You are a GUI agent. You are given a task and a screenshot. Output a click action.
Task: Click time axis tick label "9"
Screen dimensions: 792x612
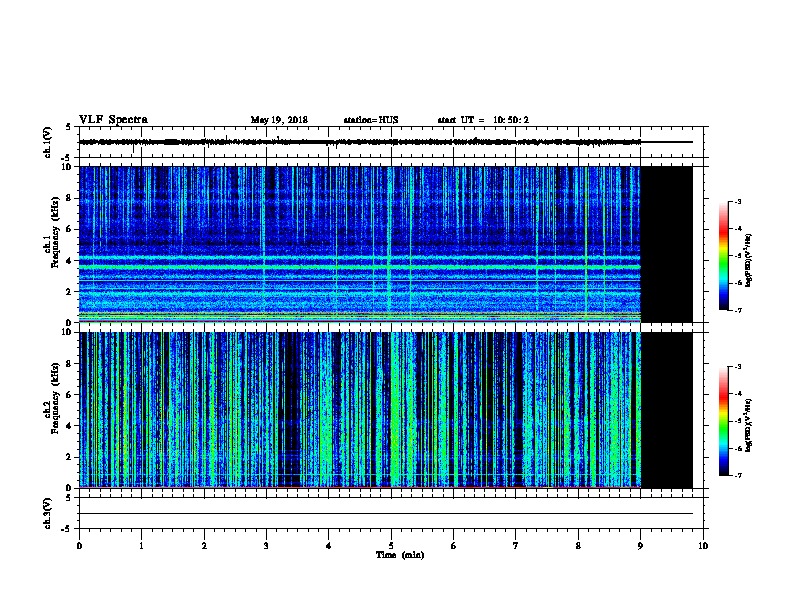click(x=640, y=546)
